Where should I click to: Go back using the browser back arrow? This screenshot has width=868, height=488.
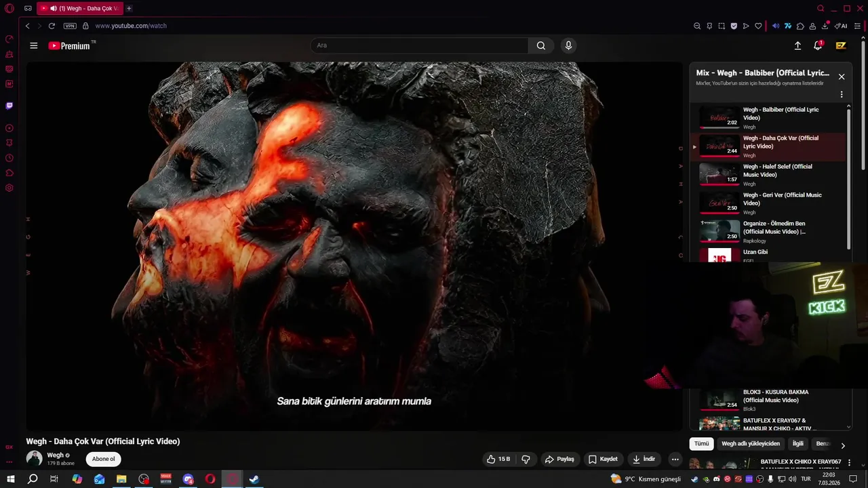click(x=27, y=26)
